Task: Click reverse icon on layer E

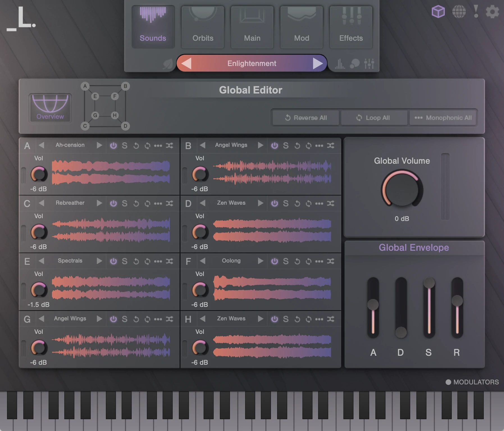Action: pos(136,261)
